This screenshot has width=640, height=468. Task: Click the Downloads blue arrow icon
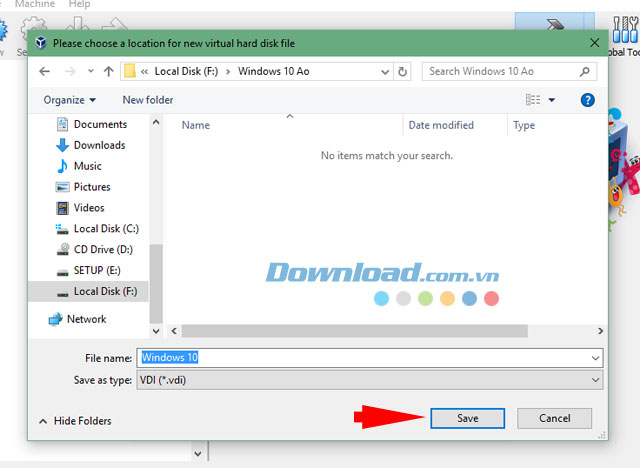(x=62, y=145)
